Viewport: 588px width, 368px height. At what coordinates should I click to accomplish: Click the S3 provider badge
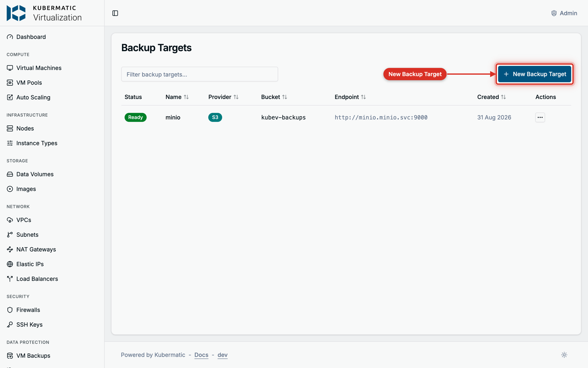(x=215, y=117)
